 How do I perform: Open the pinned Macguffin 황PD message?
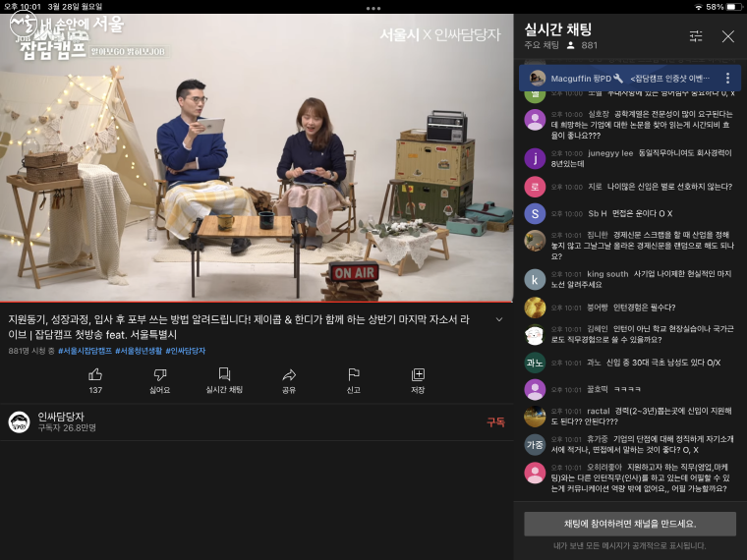tap(630, 78)
